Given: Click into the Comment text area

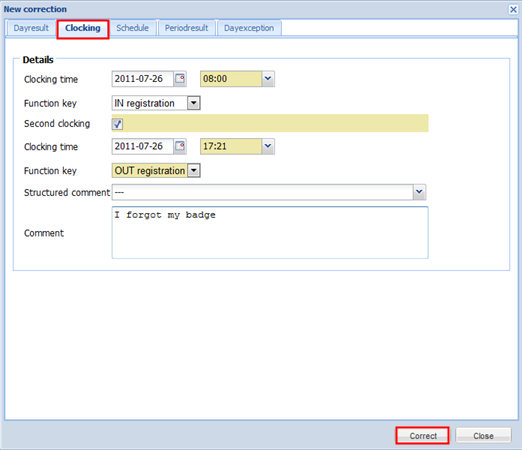Looking at the screenshot, I should (270, 232).
